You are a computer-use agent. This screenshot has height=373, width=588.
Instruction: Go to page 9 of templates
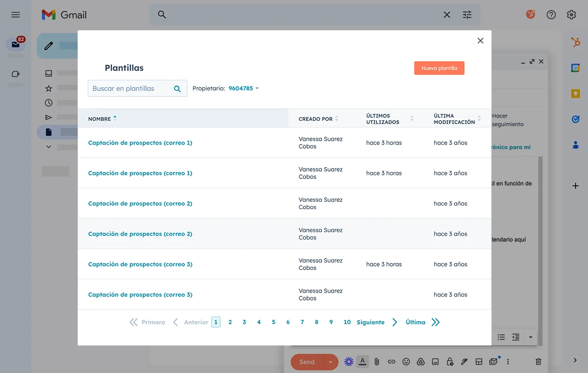(331, 322)
